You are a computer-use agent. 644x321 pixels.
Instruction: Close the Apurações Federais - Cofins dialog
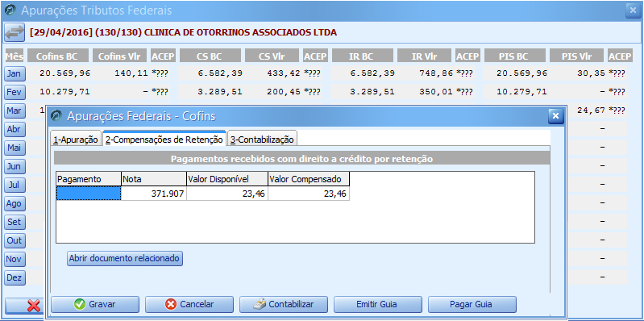tap(555, 117)
